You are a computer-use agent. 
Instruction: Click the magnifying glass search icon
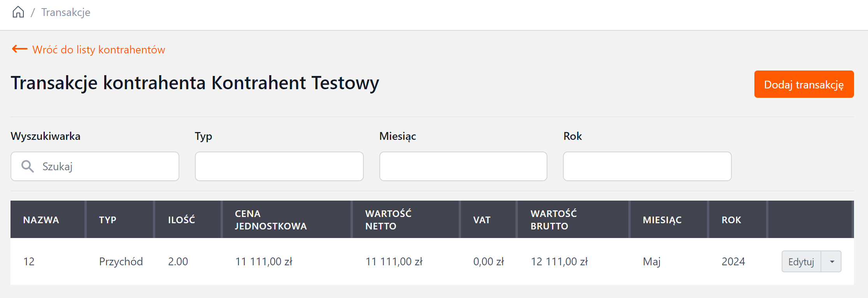(x=27, y=166)
